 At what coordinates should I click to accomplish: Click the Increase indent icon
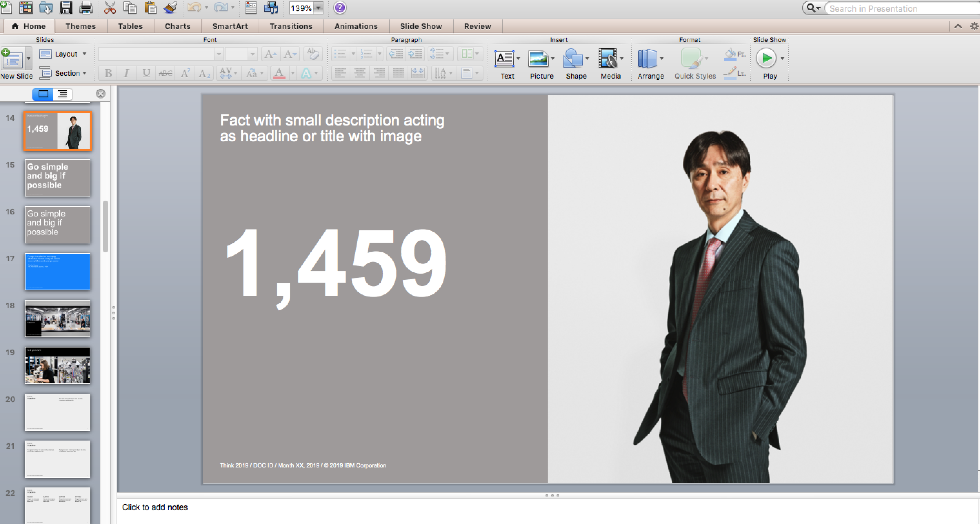click(415, 54)
